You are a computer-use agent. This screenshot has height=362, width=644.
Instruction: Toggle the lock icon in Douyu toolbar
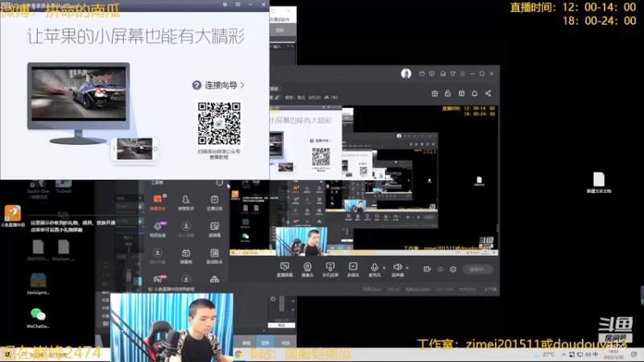(x=448, y=93)
